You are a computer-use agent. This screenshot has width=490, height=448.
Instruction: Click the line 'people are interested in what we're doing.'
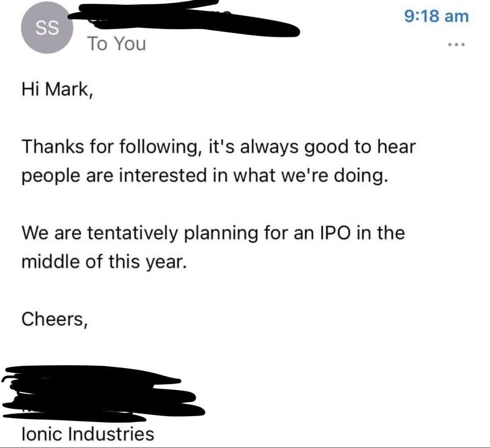pyautogui.click(x=205, y=176)
